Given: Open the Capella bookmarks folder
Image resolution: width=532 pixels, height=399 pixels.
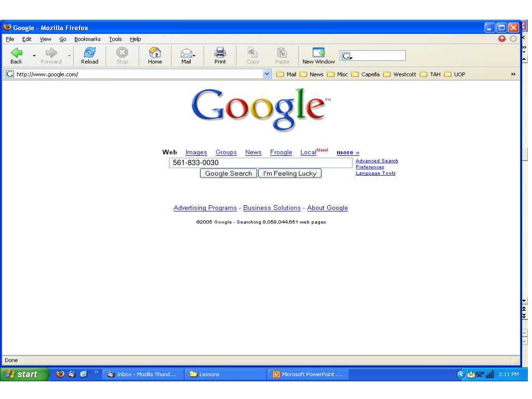Looking at the screenshot, I should (365, 74).
